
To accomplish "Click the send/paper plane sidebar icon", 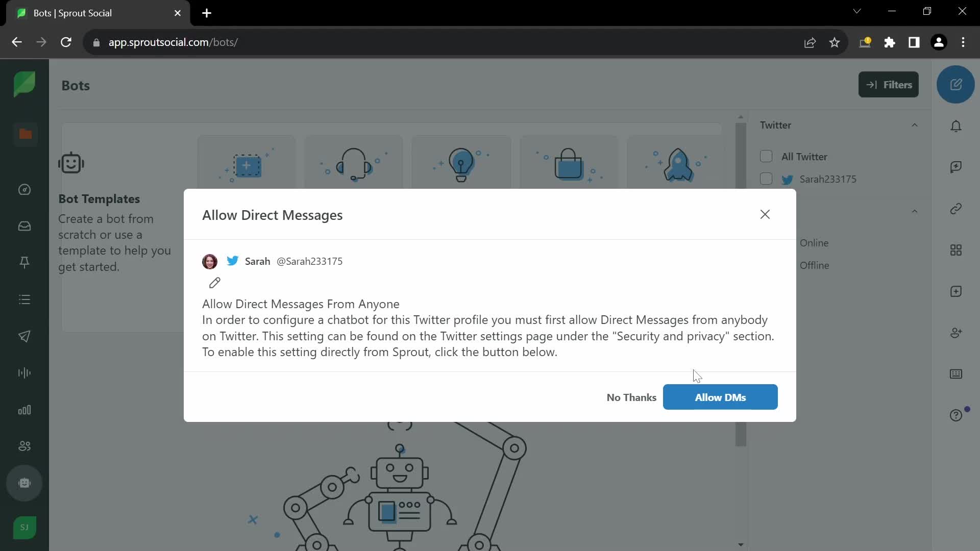I will (x=24, y=336).
